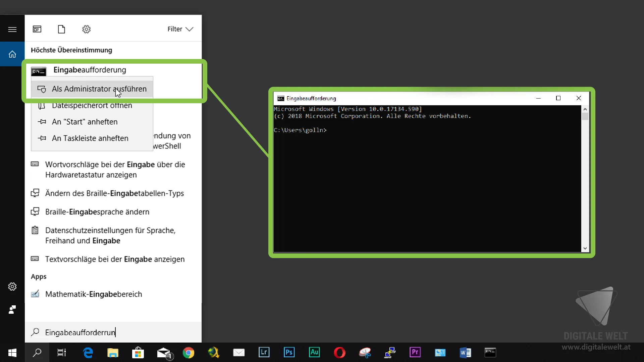Open the Snipping Tool in the taskbar

pos(365,353)
